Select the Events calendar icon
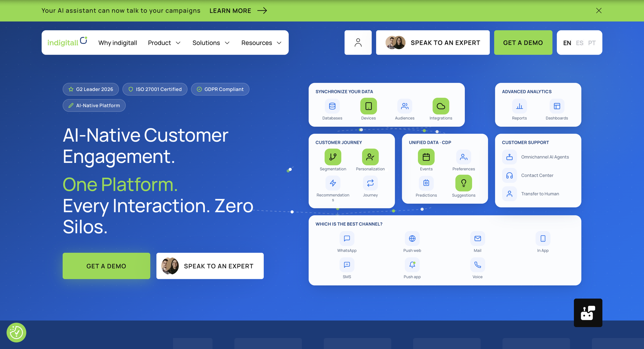Viewport: 644px width, 349px height. [426, 157]
